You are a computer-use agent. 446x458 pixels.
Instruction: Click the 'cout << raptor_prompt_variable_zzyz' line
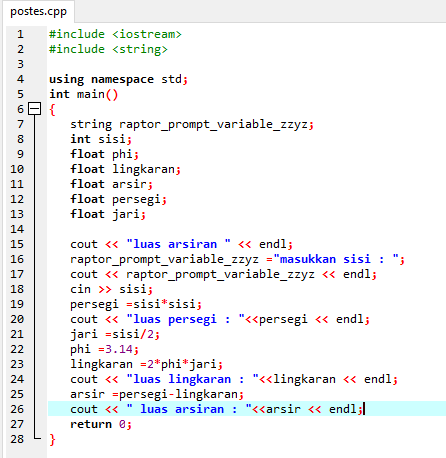point(223,274)
